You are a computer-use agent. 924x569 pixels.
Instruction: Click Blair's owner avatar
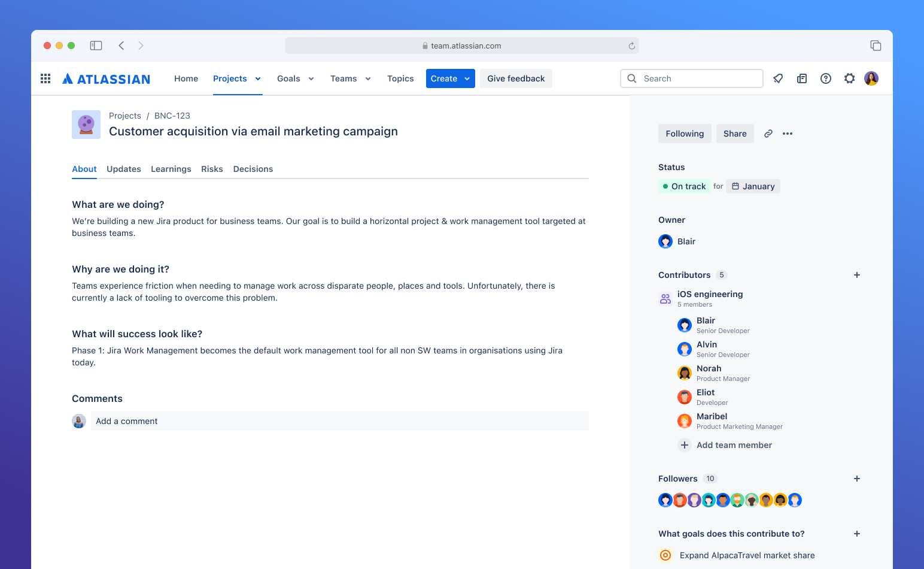click(x=665, y=241)
